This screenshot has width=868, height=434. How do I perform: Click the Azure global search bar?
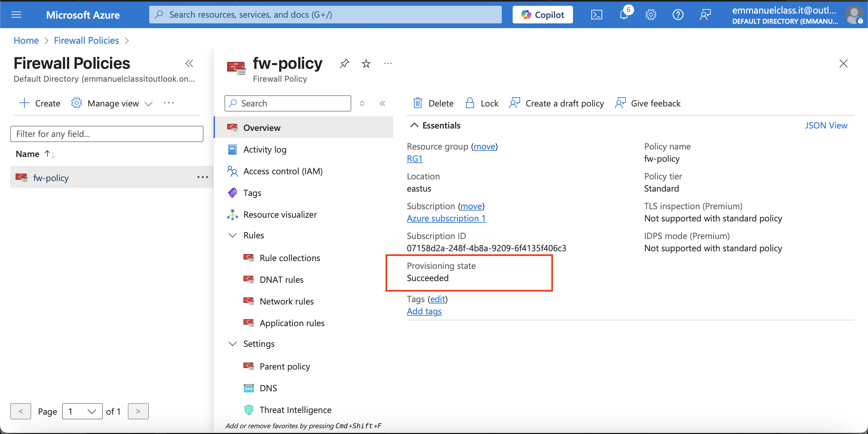click(x=325, y=15)
